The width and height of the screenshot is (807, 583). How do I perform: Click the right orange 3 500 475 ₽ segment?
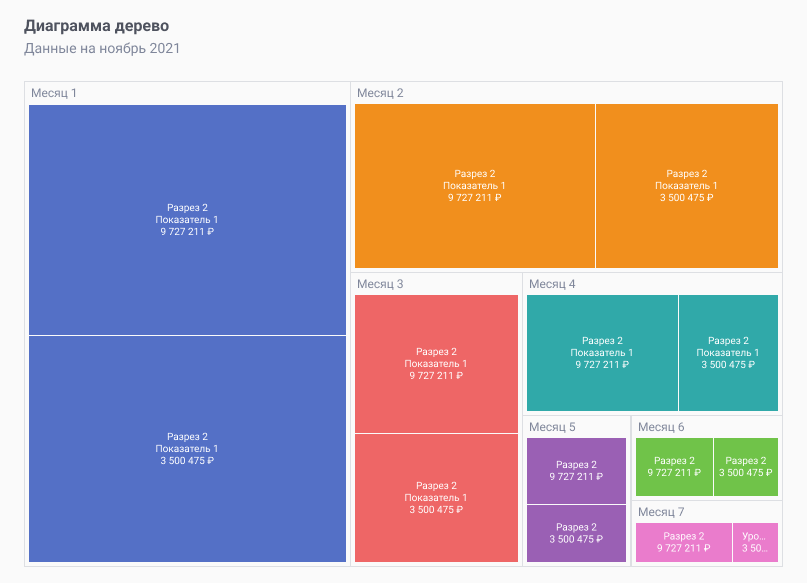pos(690,185)
